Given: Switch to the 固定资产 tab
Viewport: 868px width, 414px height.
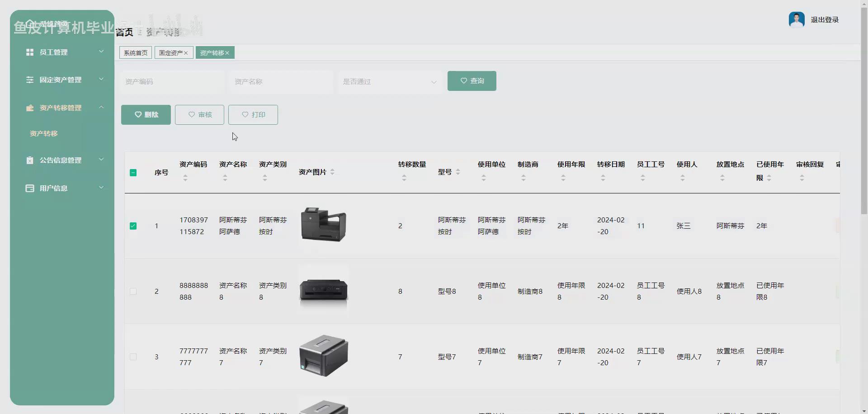Looking at the screenshot, I should (171, 52).
